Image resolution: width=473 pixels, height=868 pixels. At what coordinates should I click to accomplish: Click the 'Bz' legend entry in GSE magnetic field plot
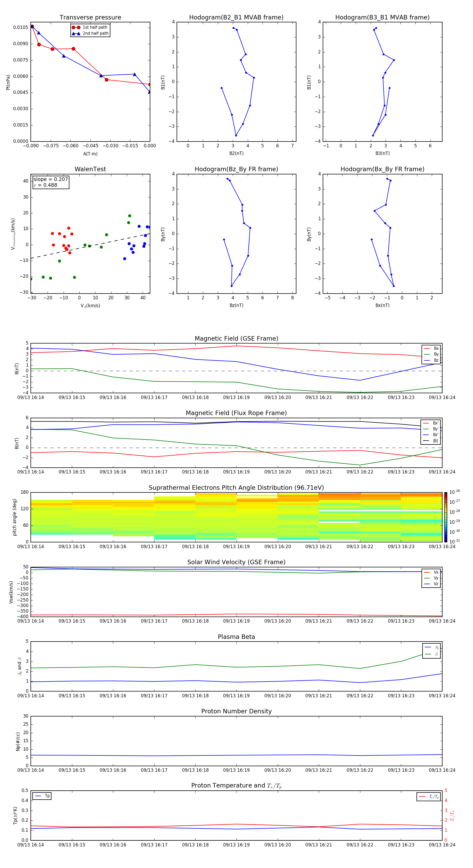(431, 360)
